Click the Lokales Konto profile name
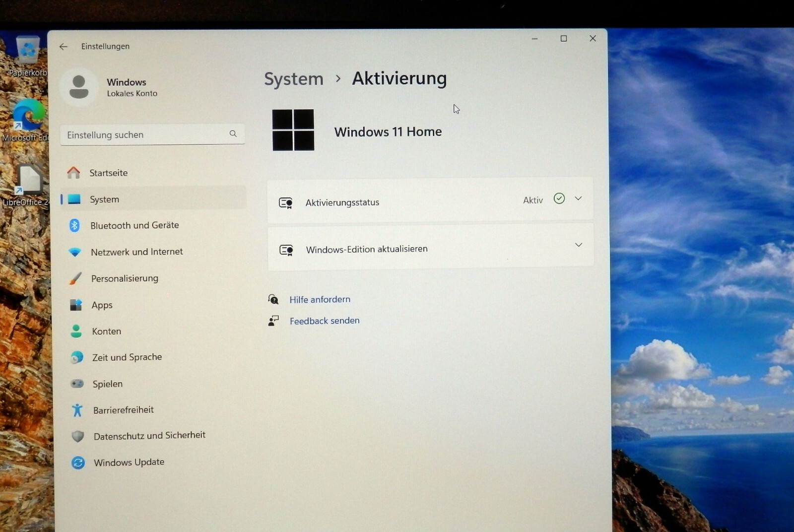The height and width of the screenshot is (532, 794). 132,93
